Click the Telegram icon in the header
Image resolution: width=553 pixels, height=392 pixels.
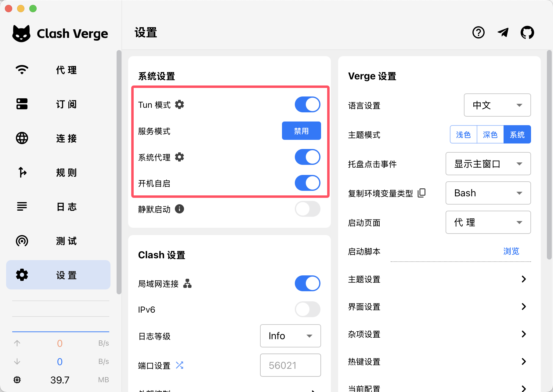coord(503,32)
